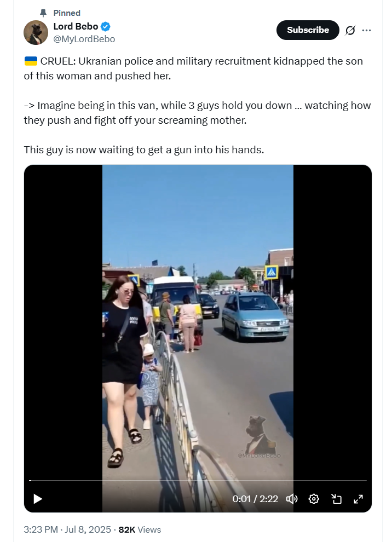Open Lord Bebo's profile avatar
This screenshot has width=392, height=542.
coord(36,32)
